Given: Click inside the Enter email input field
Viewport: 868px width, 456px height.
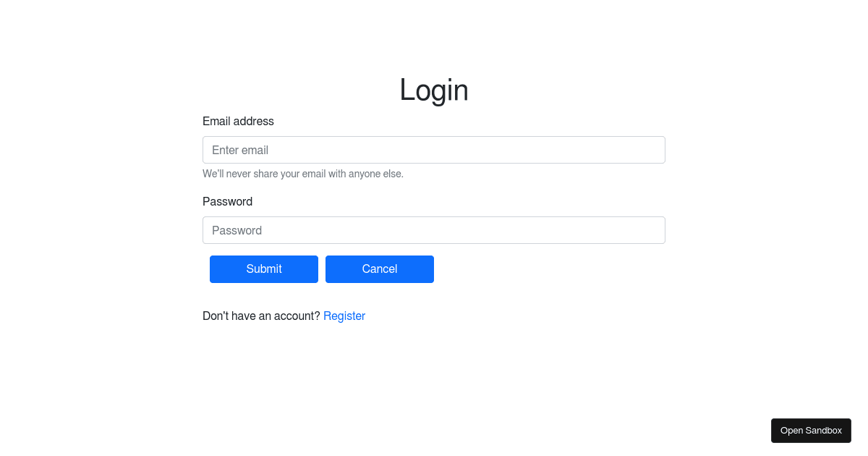Looking at the screenshot, I should click(x=434, y=150).
